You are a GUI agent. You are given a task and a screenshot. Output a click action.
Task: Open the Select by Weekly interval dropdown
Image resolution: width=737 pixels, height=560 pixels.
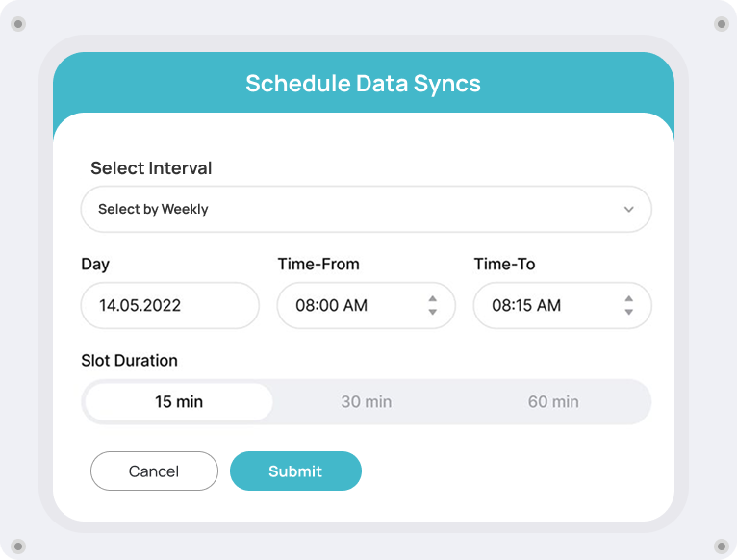click(x=366, y=209)
